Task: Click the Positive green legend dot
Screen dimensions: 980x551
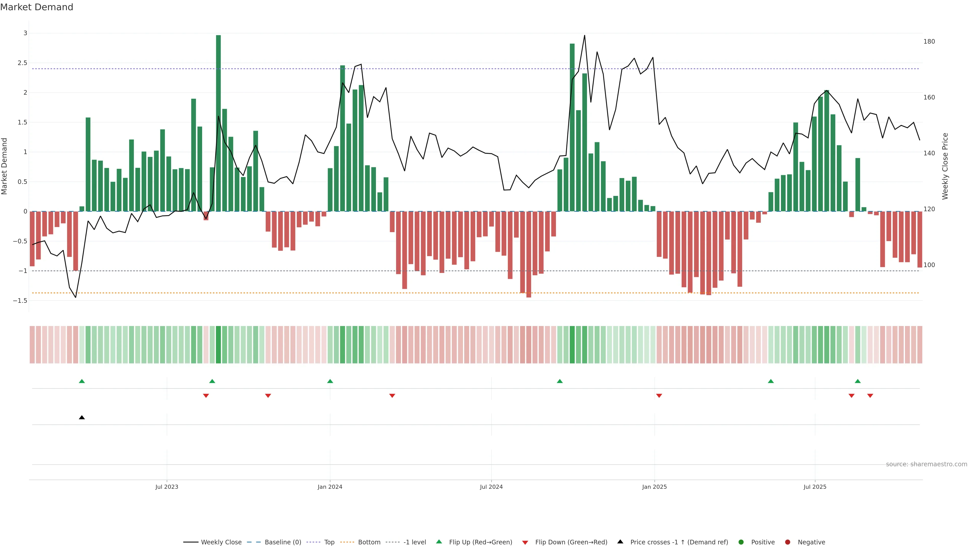Action: pyautogui.click(x=741, y=542)
